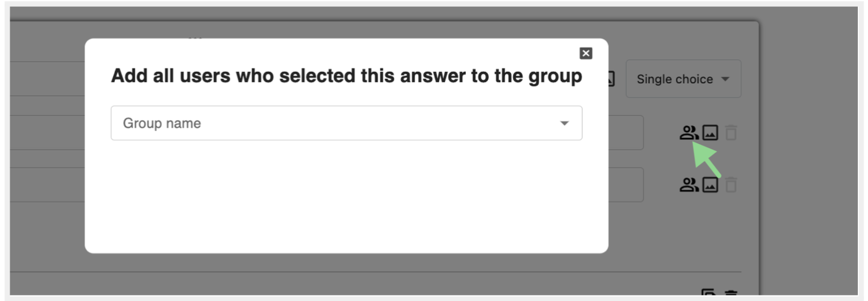The image size is (868, 301).
Task: Close the add-to-group dialog
Action: tap(586, 53)
